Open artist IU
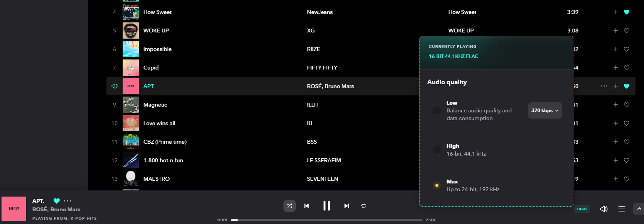644x224 pixels. coord(310,123)
